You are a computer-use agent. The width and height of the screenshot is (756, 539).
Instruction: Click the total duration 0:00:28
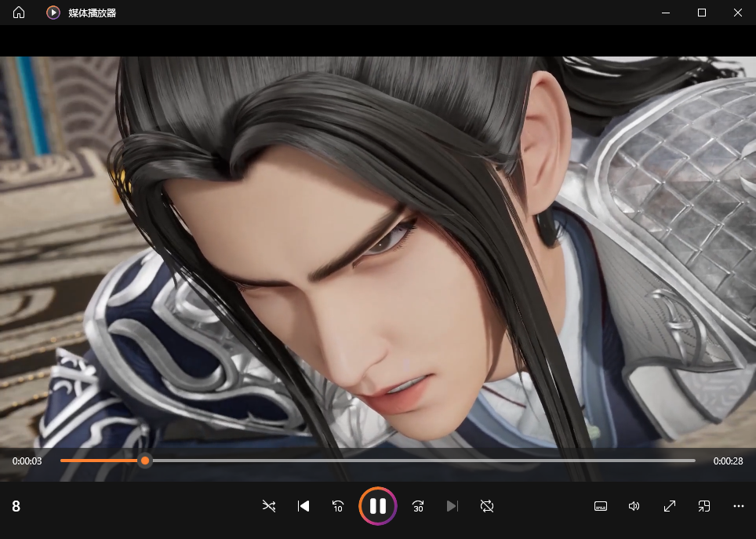[728, 461]
